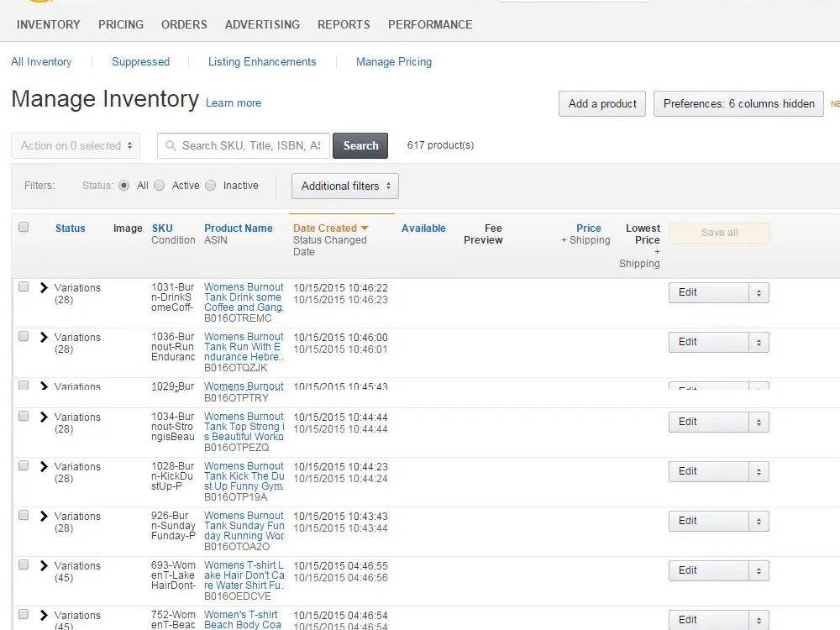The image size is (840, 630).
Task: Click Edit button for B016OTPEZQ row
Action: [709, 423]
